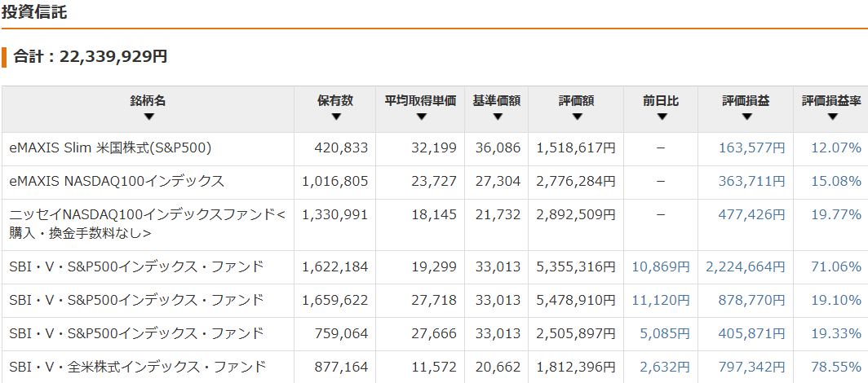Viewport: 868px width, 383px height.
Task: Click the 19.77% profit rate link
Action: click(x=836, y=214)
